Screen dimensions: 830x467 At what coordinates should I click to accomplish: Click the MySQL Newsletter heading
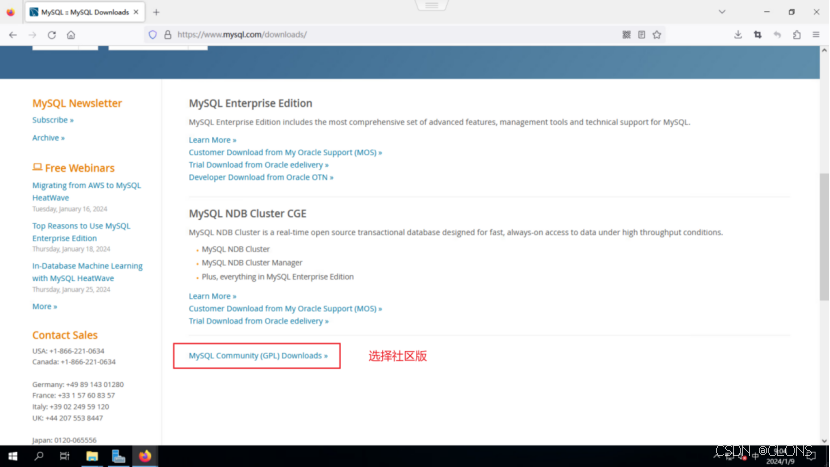coord(77,103)
